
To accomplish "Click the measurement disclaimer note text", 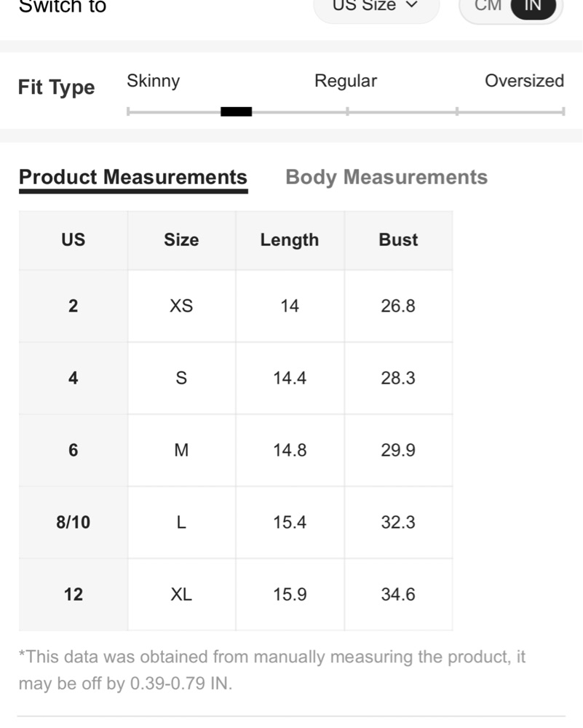I will [x=272, y=670].
